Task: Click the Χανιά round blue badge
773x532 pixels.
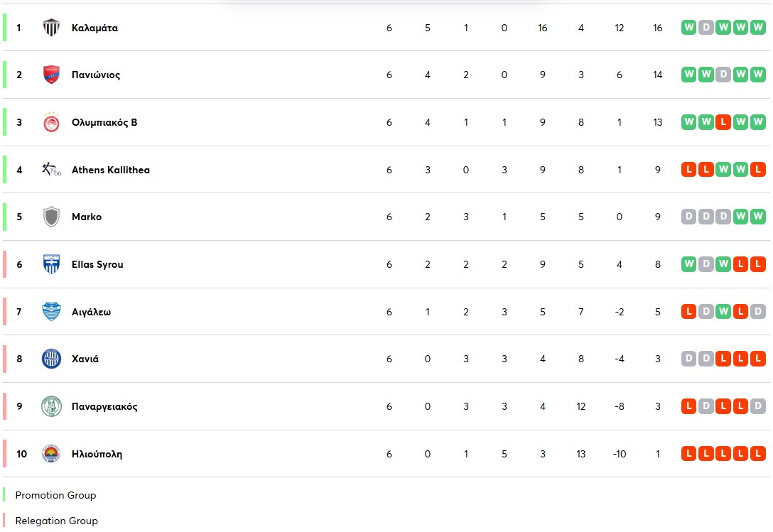Action: 51,359
